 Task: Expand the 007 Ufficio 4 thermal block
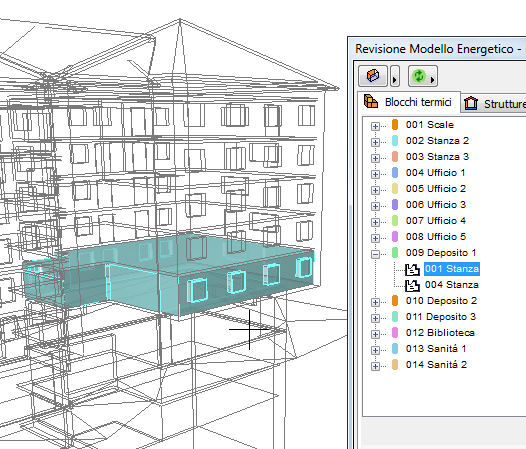tap(375, 222)
